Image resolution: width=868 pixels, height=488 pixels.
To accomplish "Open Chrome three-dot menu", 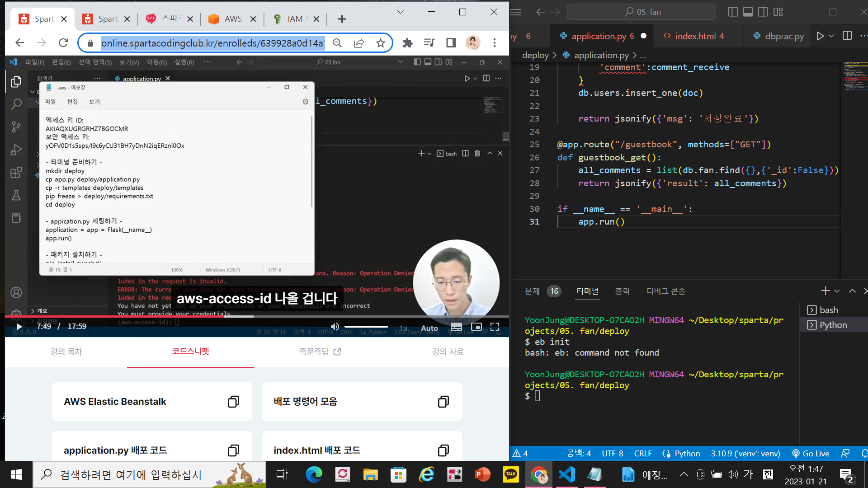I will coord(495,43).
